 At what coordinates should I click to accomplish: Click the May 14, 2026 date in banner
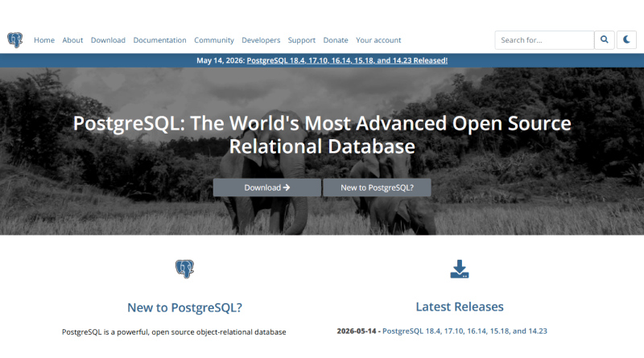pos(220,60)
